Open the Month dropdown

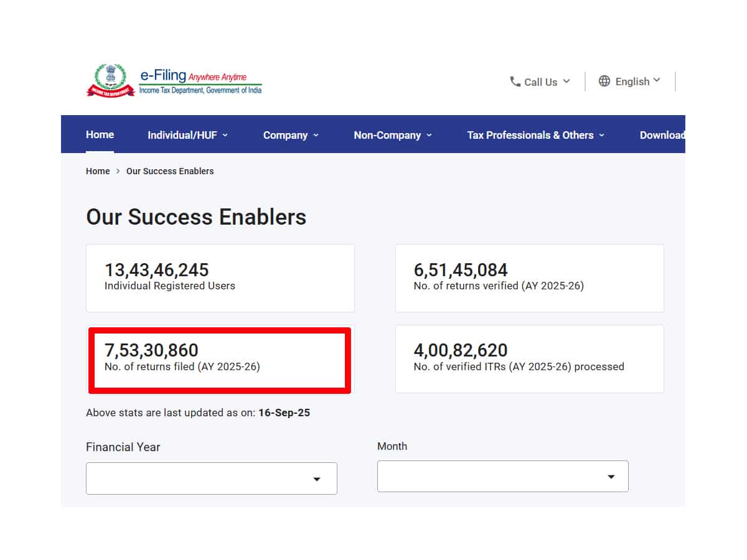click(x=503, y=477)
